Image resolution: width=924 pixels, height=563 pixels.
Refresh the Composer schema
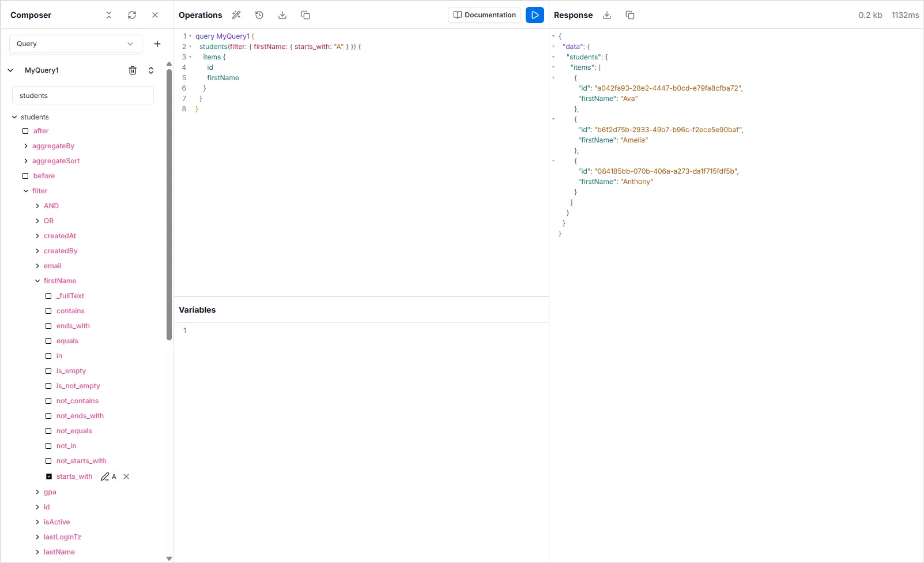tap(132, 15)
